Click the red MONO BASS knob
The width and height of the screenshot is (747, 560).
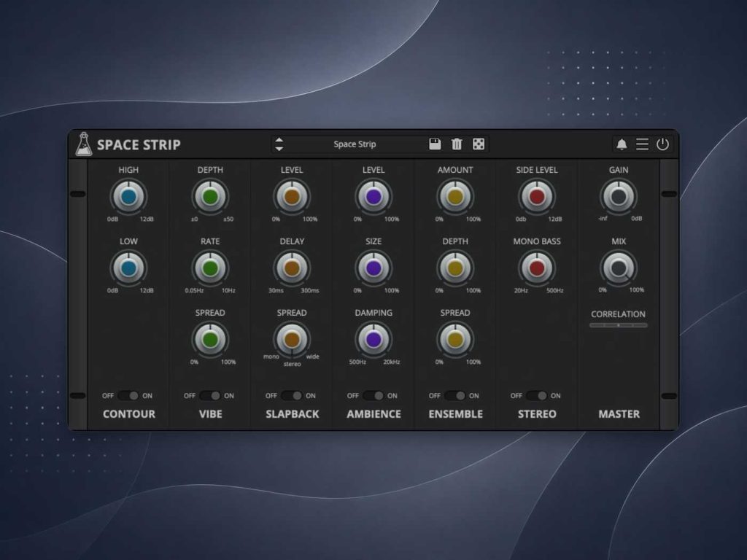(x=537, y=268)
